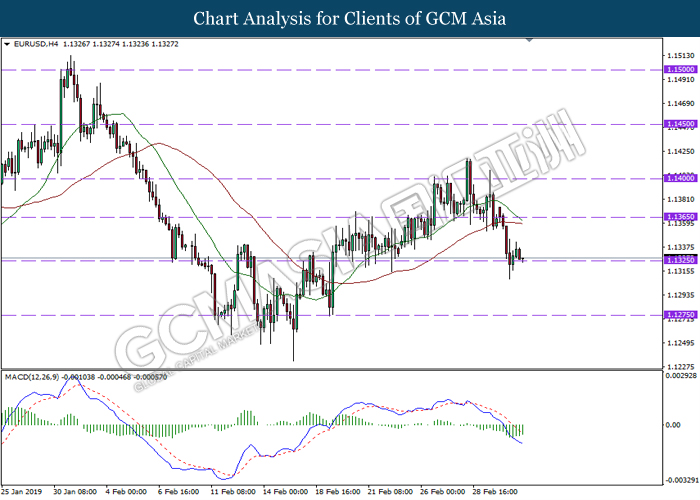Click the EURUSD,H4 dropdown triangle
700x500 pixels.
coord(7,44)
